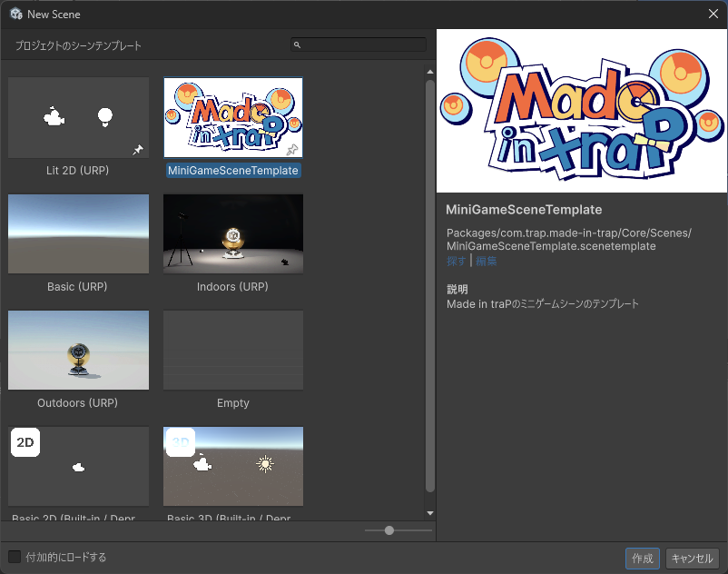Select the Lit 2D (URP) template thumbnail
The height and width of the screenshot is (574, 728).
tap(78, 117)
